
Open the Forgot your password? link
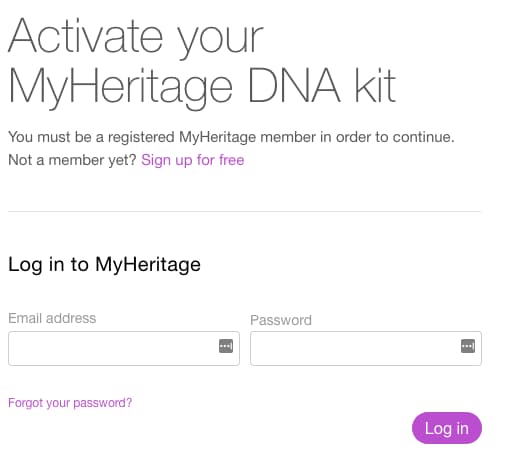click(70, 403)
